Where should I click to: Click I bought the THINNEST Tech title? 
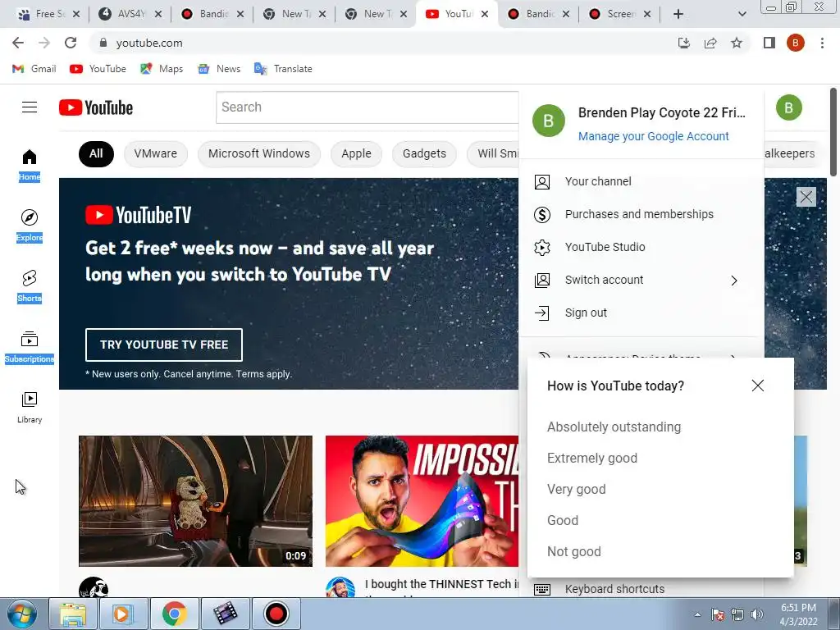(442, 584)
